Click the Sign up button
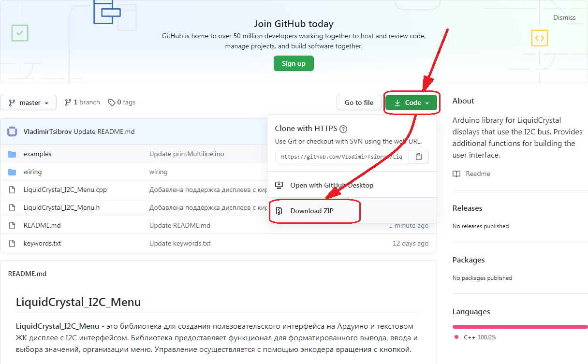Viewport: 588px width, 364px height. [x=294, y=63]
